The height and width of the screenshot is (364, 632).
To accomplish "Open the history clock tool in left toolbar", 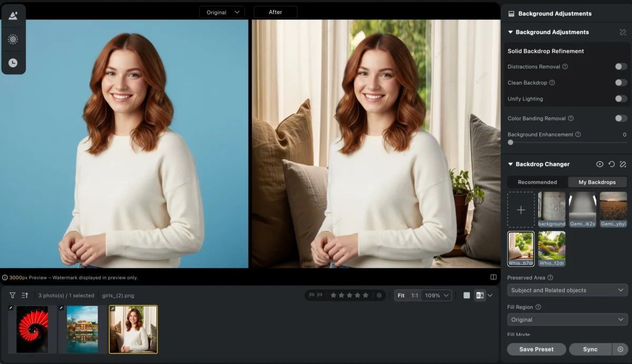I will tap(13, 63).
